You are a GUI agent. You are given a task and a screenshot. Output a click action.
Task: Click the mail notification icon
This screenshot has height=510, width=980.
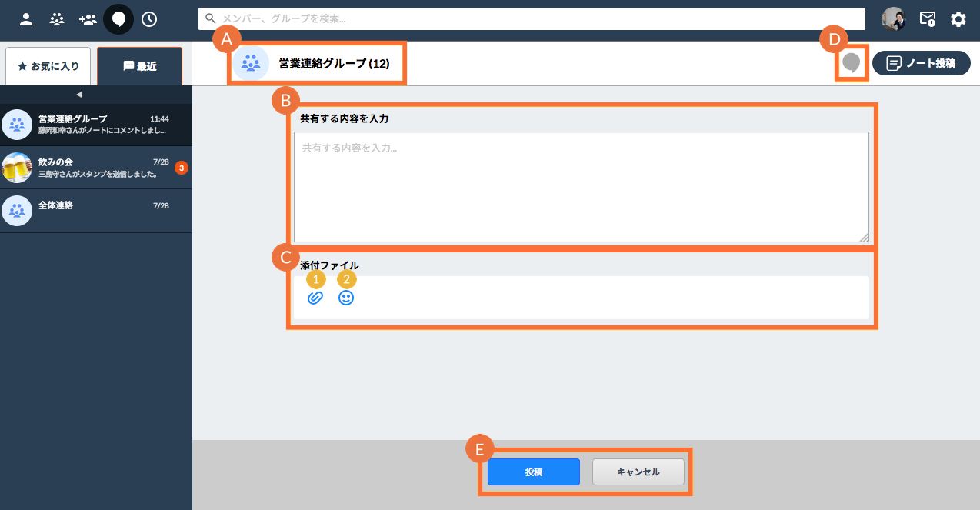tap(928, 19)
